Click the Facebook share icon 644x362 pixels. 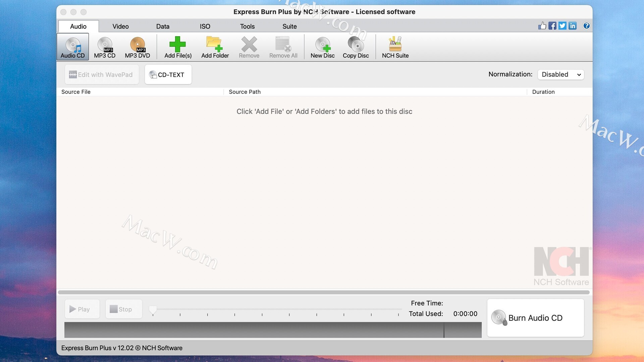click(x=552, y=26)
